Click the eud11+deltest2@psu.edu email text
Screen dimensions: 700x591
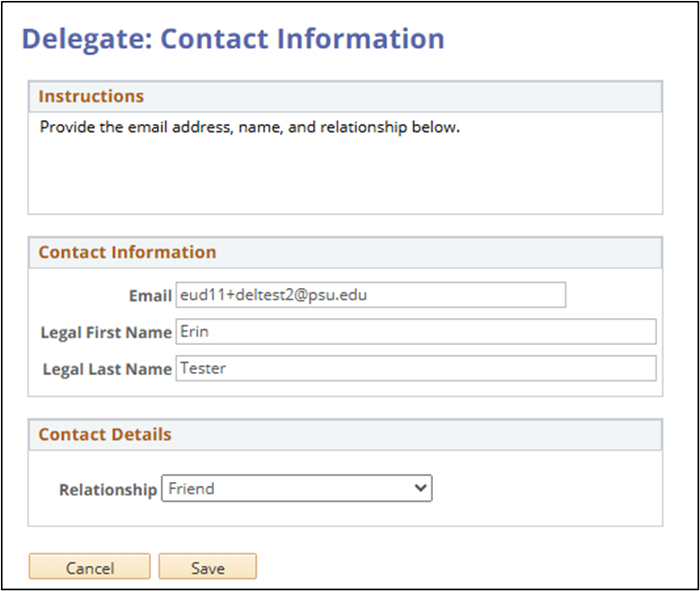click(274, 295)
